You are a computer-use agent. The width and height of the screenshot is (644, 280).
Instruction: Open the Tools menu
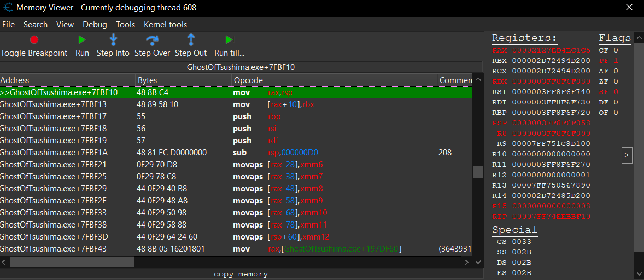(x=125, y=25)
